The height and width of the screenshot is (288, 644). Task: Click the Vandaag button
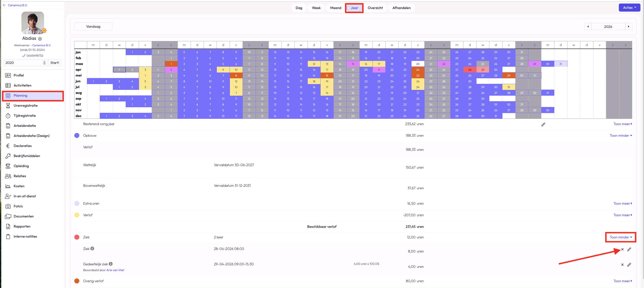click(93, 26)
